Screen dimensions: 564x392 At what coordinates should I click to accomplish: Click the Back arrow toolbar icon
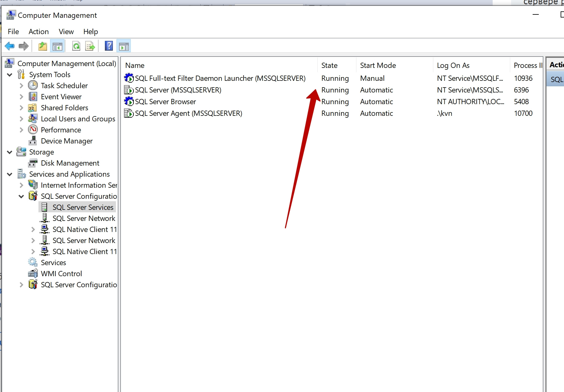10,46
